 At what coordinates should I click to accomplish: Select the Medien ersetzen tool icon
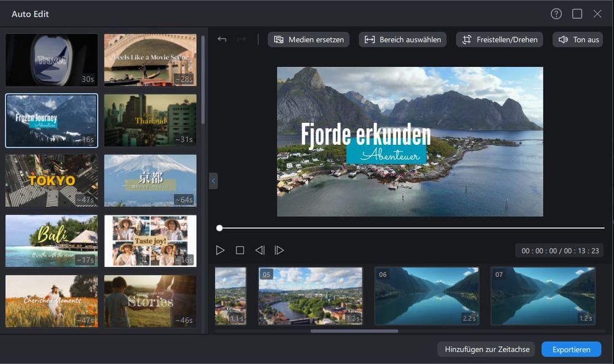[x=279, y=39]
